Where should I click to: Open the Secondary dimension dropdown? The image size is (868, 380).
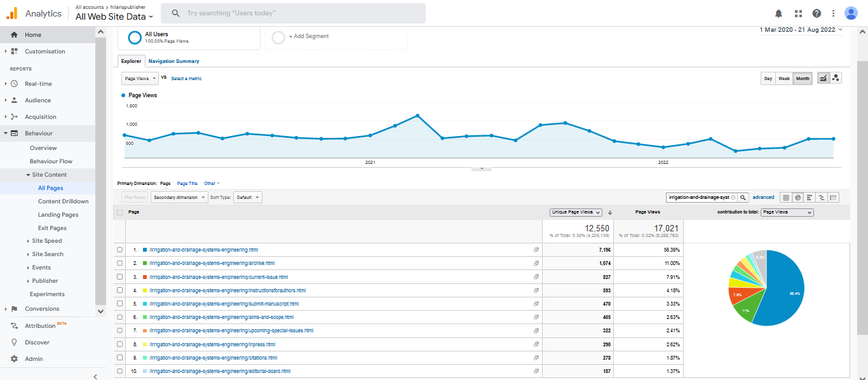179,198
